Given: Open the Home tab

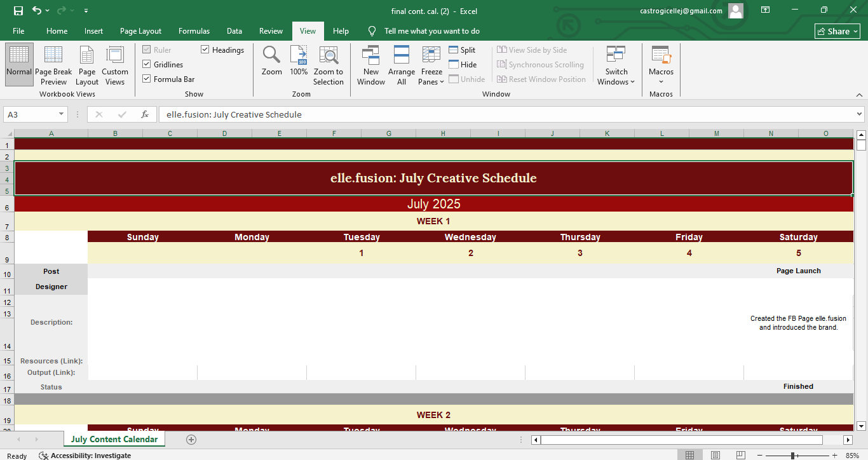Looking at the screenshot, I should 57,31.
